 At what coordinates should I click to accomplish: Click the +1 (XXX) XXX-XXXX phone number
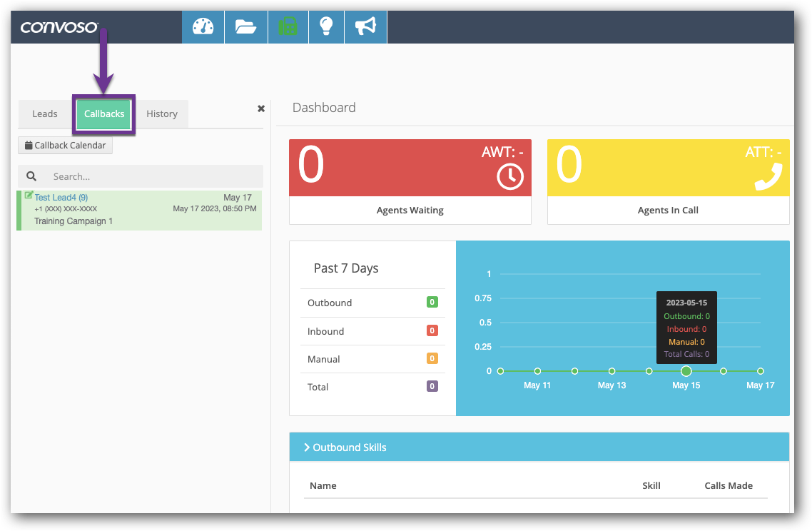pos(66,209)
